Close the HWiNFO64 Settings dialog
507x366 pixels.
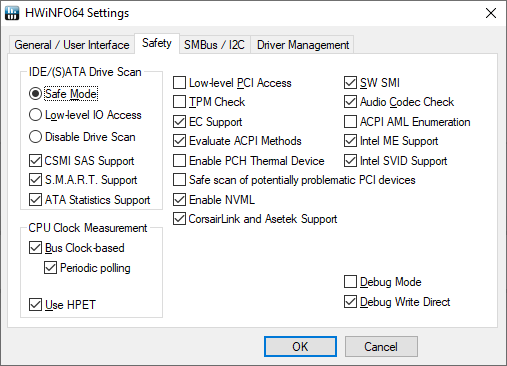[491, 13]
